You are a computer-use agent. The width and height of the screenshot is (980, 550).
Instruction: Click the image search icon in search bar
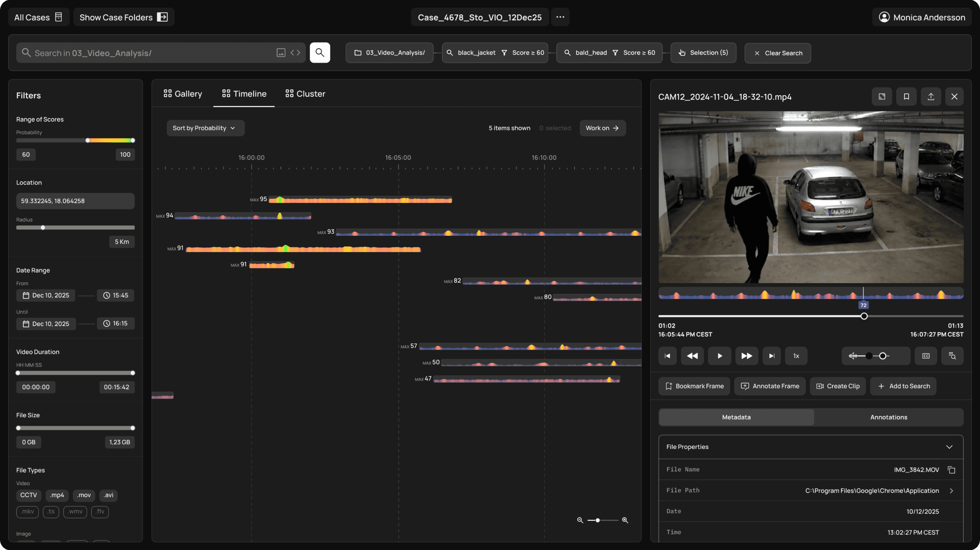pos(281,53)
